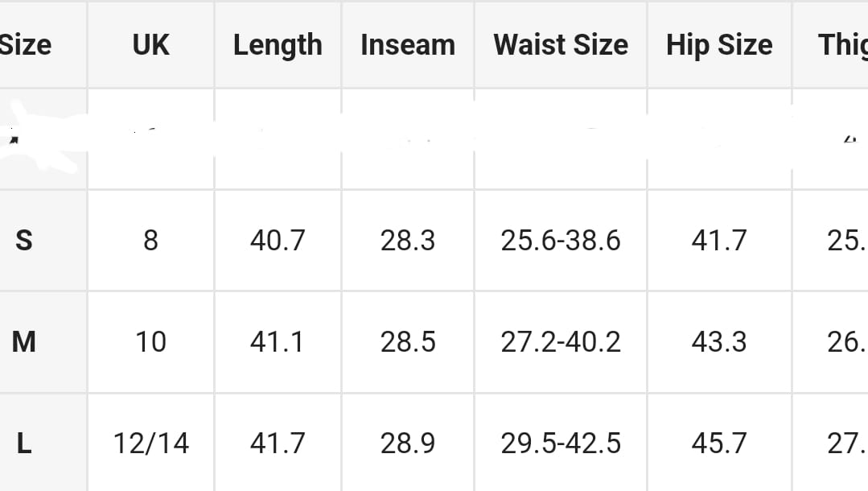The height and width of the screenshot is (491, 868).
Task: Click the 29.5-42.5 waist size cell
Action: tap(561, 443)
